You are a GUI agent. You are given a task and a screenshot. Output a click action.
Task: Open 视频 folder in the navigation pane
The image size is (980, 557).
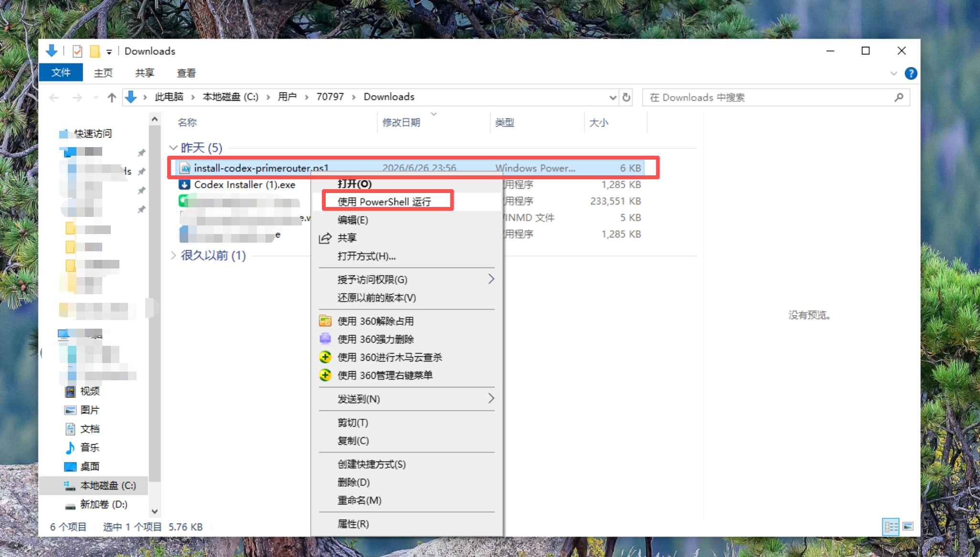90,391
